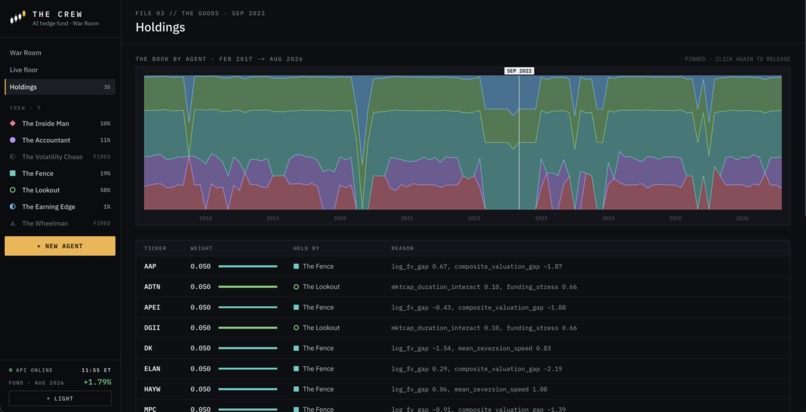
Task: Click The Fence teal square icon in sidebar
Action: coord(13,174)
